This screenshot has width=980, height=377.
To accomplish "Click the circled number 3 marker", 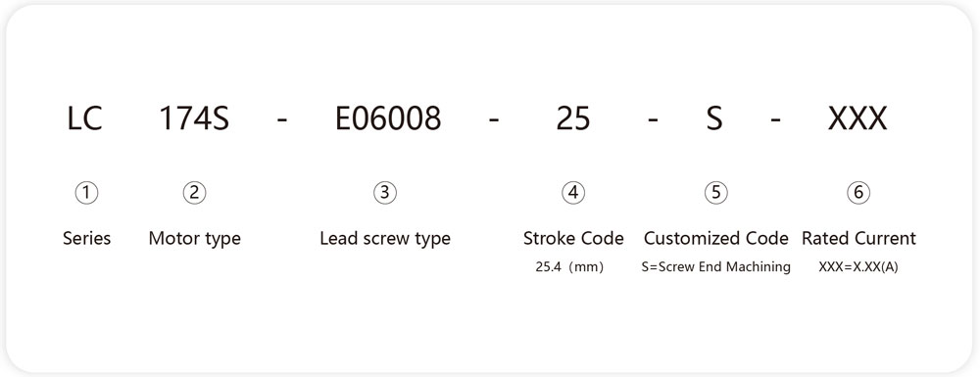I will click(385, 193).
